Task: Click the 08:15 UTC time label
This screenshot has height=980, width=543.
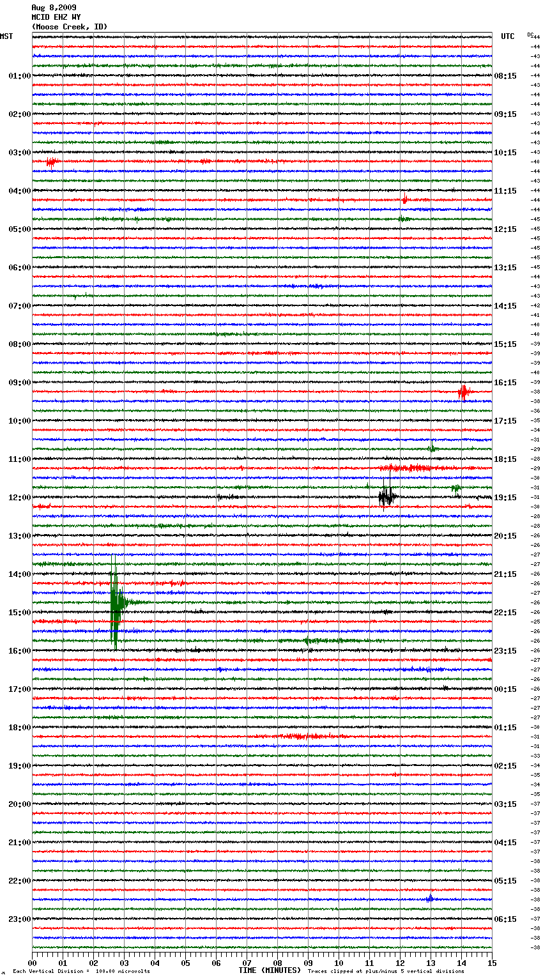Action: tap(505, 76)
